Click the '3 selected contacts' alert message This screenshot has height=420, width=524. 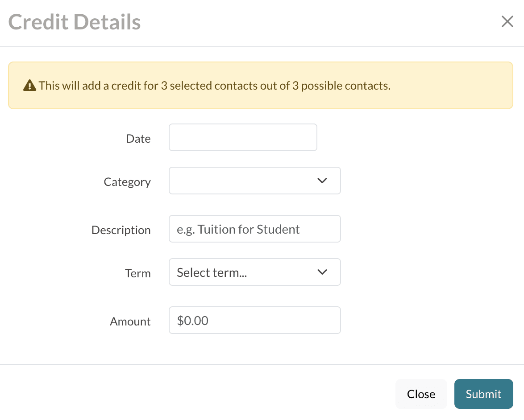215,86
